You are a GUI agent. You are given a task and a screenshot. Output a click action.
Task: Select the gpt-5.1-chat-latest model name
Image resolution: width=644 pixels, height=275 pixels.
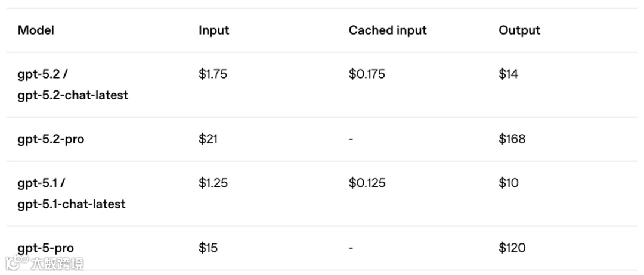[x=72, y=204]
